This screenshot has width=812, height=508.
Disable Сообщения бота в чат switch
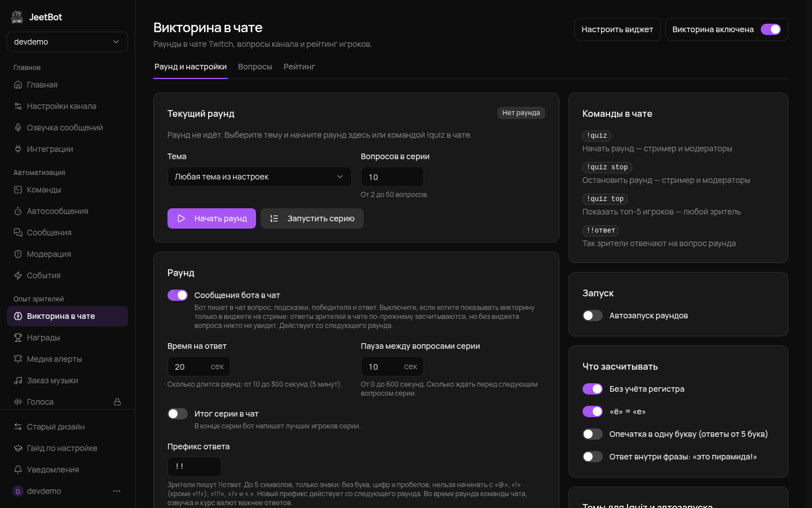tap(178, 295)
